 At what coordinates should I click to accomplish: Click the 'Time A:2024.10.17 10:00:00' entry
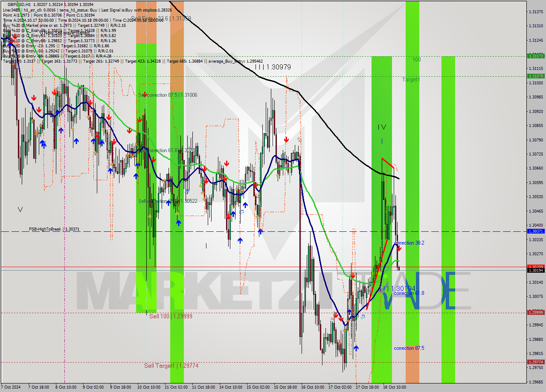(x=29, y=20)
